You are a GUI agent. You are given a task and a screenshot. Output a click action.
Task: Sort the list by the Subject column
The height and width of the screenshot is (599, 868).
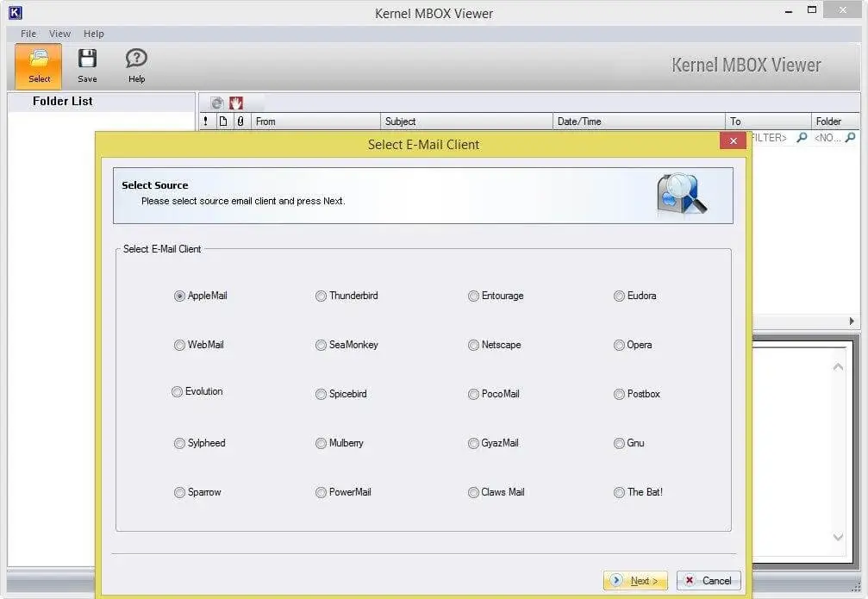coord(465,122)
